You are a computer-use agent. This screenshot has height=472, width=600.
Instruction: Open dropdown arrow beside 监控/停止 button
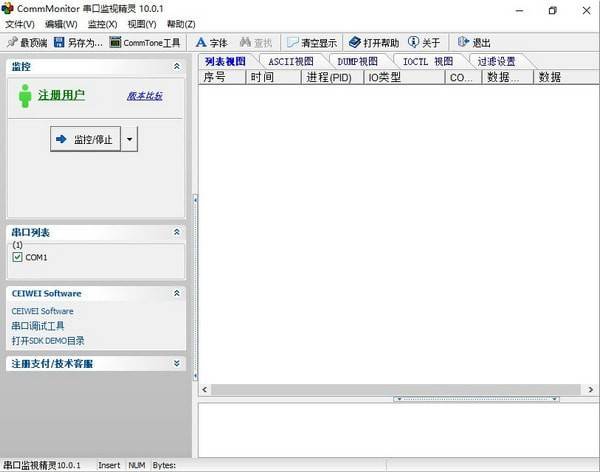pos(129,139)
